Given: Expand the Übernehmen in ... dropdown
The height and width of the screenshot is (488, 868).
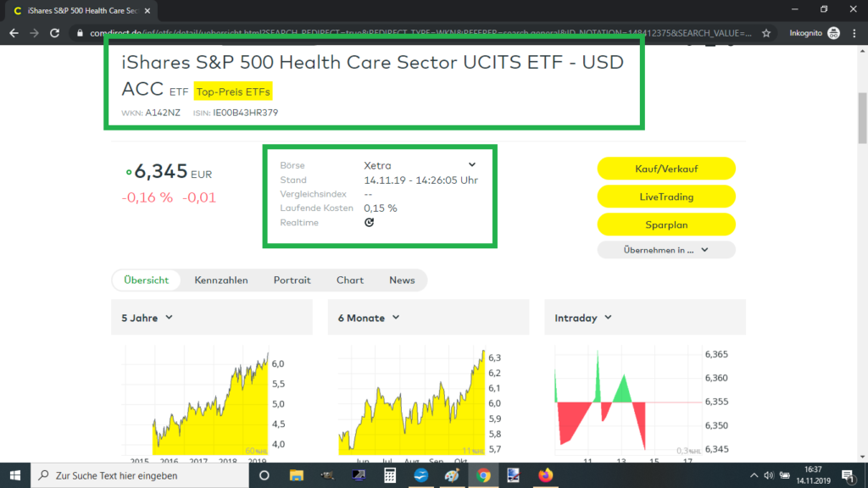Looking at the screenshot, I should [666, 250].
